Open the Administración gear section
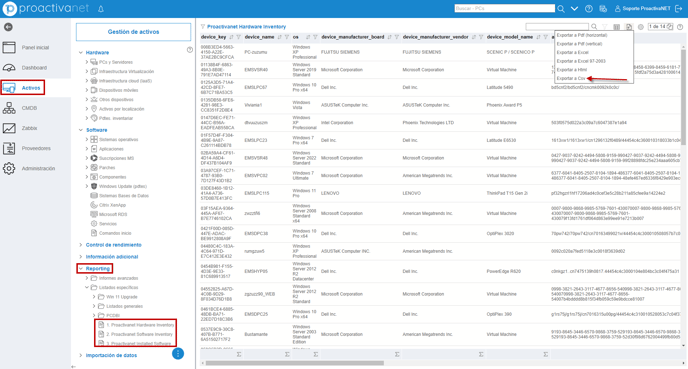The width and height of the screenshot is (688, 369). [29, 168]
